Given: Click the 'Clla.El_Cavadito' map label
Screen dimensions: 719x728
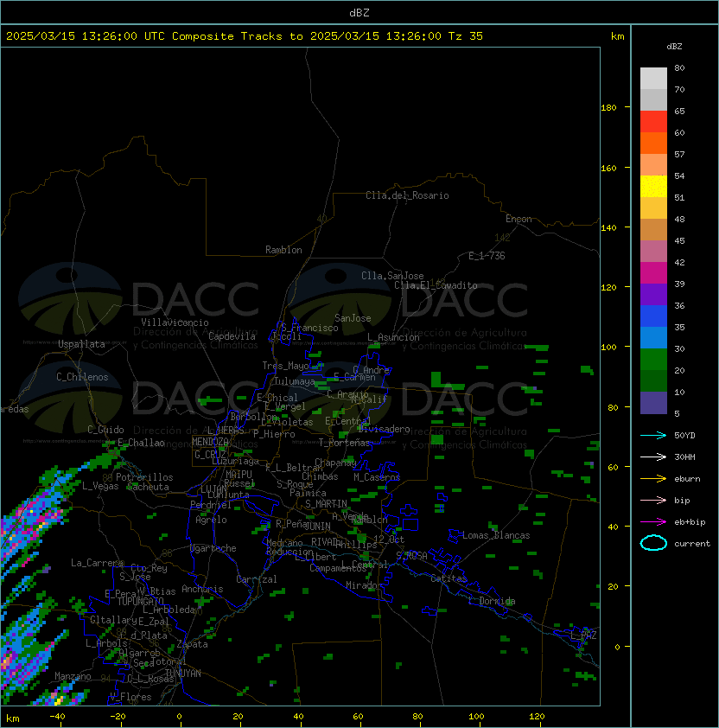Looking at the screenshot, I should [436, 285].
